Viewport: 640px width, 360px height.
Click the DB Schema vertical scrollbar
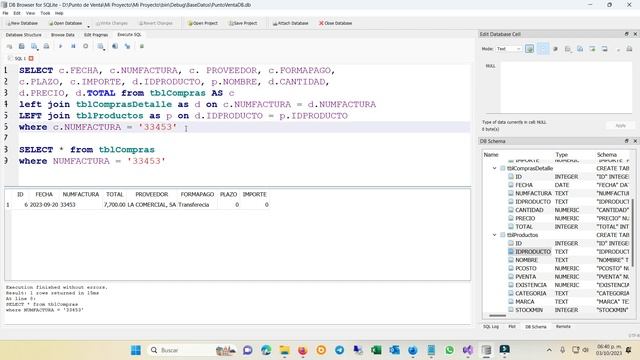pyautogui.click(x=633, y=232)
